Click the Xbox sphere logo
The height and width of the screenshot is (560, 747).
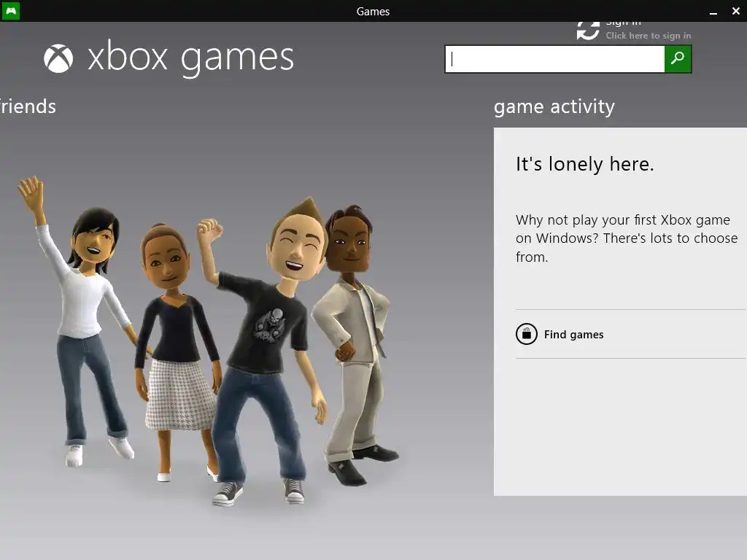click(x=58, y=58)
